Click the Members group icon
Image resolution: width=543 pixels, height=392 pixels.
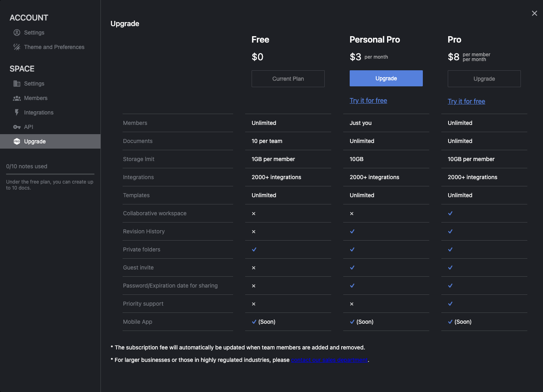(17, 98)
